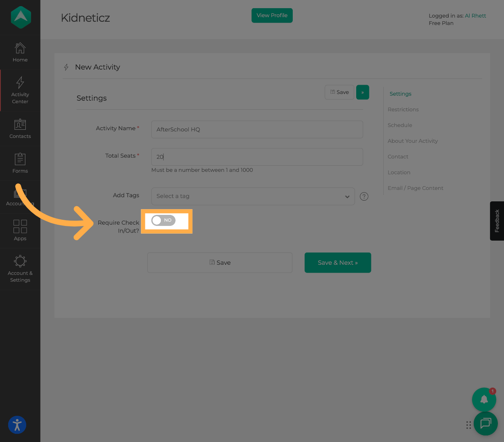Open the Apps grid icon
This screenshot has height=442, width=504.
[20, 230]
